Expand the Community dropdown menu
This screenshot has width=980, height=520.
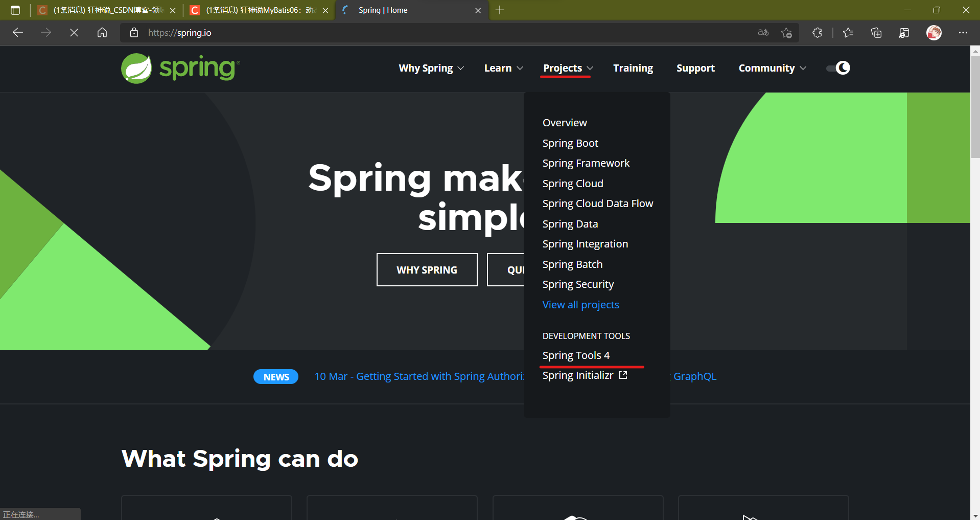click(x=772, y=68)
